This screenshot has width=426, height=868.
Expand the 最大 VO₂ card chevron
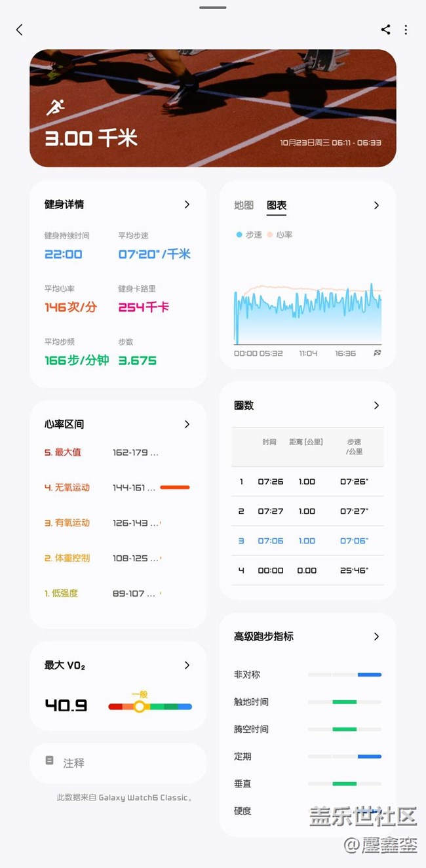click(187, 665)
